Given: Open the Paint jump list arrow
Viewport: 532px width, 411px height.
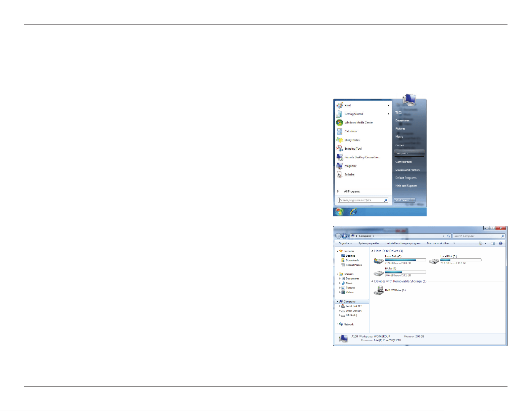Looking at the screenshot, I should [389, 105].
